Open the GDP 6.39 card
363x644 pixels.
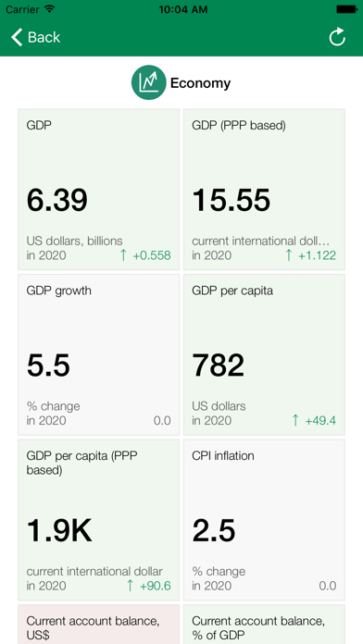pos(99,190)
